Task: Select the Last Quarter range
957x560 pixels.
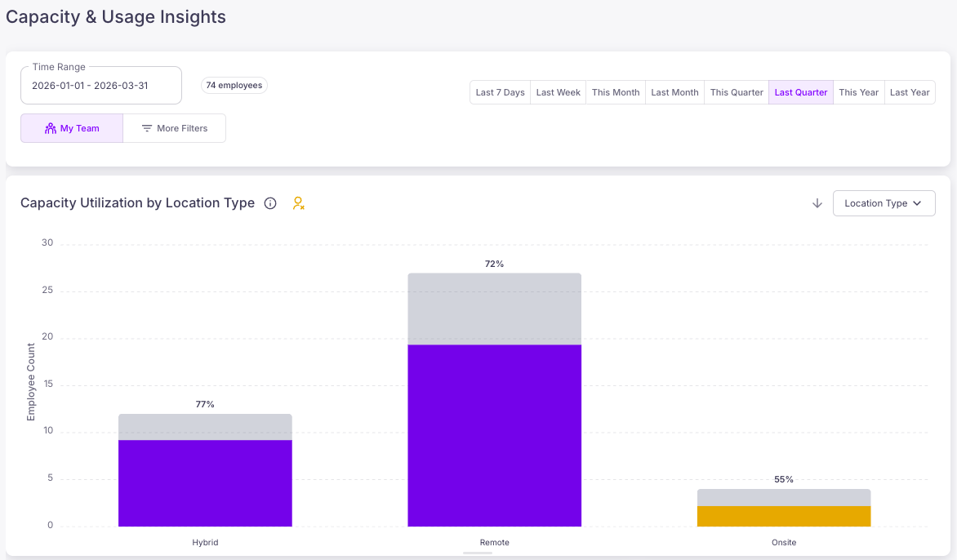Action: click(x=801, y=92)
